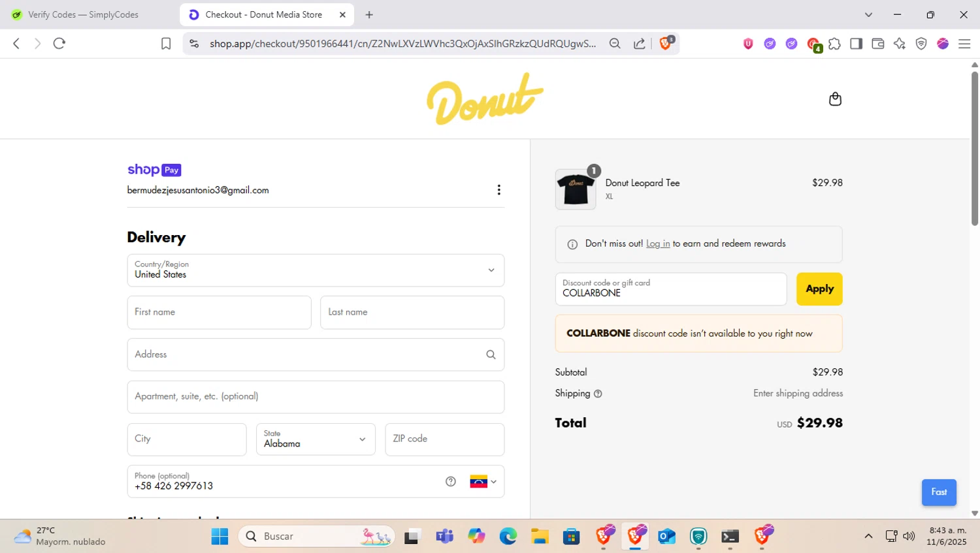
Task: Reload the checkout page
Action: click(59, 44)
